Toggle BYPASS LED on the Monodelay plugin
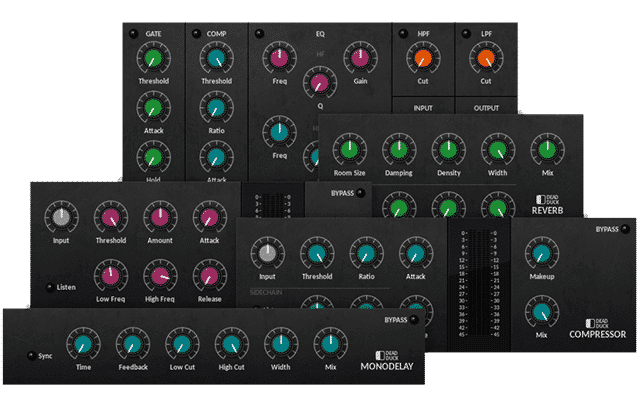 click(x=414, y=320)
